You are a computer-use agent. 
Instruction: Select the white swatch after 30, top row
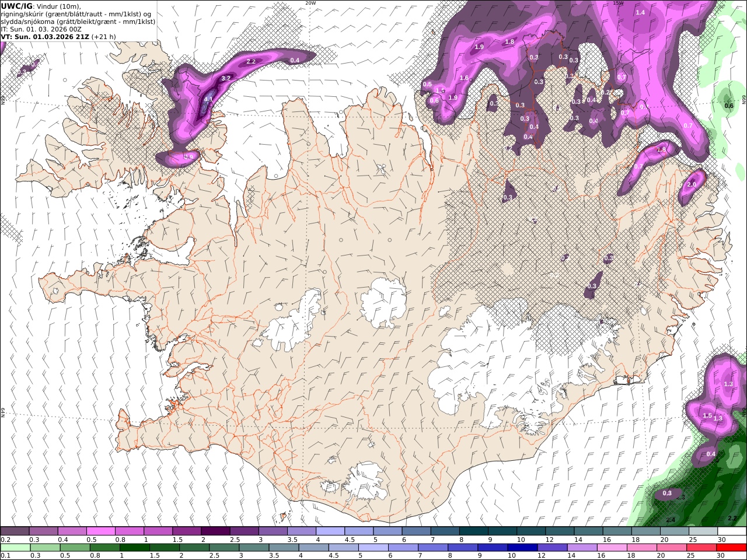click(731, 531)
